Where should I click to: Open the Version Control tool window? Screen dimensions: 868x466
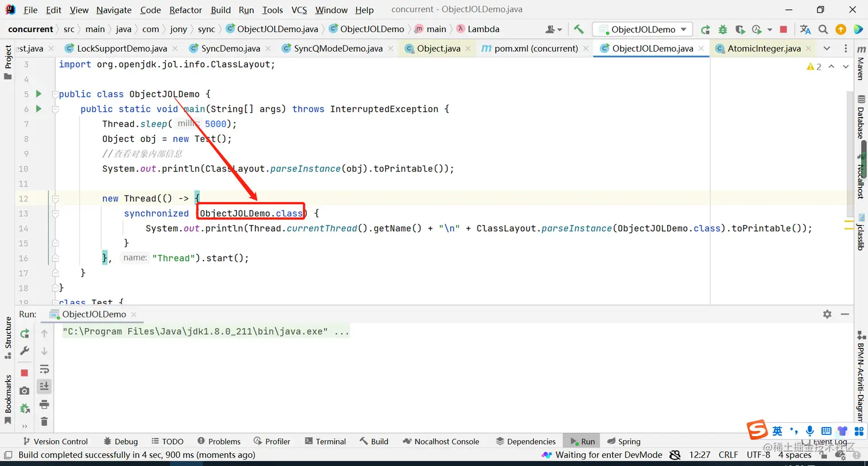click(x=55, y=441)
